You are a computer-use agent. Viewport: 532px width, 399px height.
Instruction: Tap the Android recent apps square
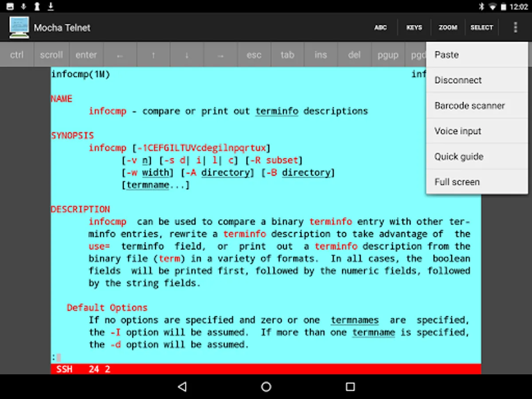tap(350, 387)
